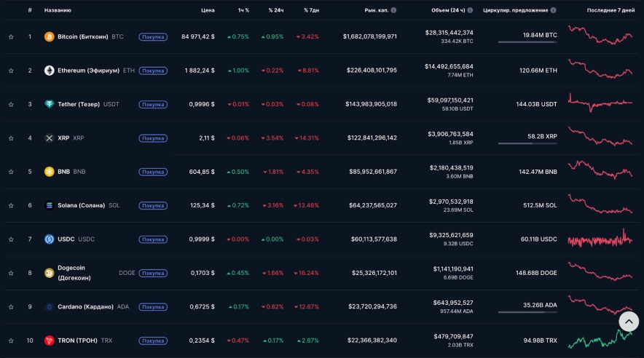
Task: Click the Ethereum coin logo icon
Action: tap(50, 71)
